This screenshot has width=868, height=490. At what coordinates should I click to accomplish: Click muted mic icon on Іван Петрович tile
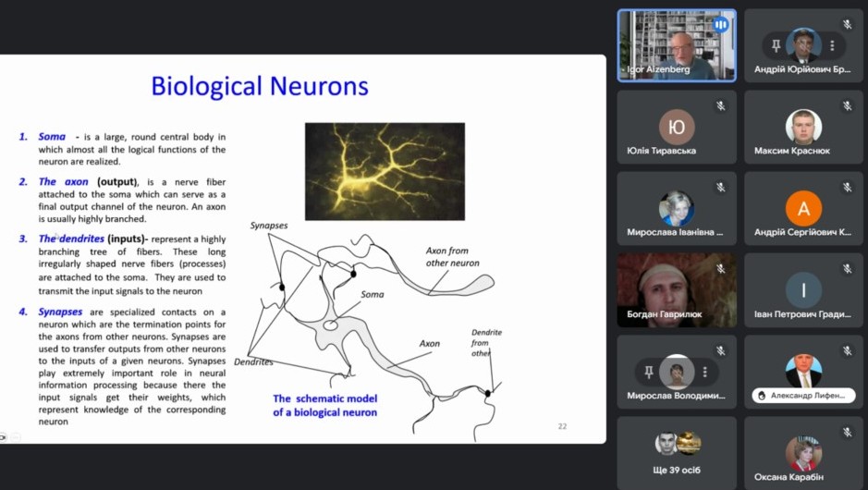point(847,269)
